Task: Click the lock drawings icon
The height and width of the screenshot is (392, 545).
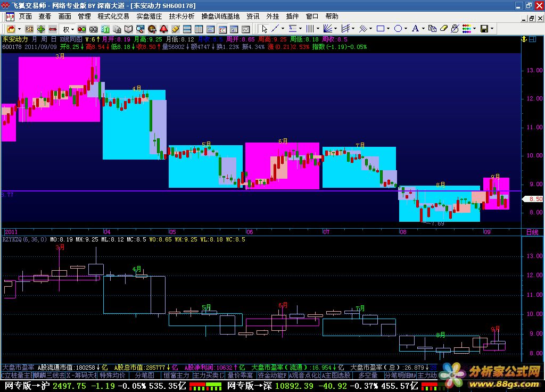Action: click(x=455, y=29)
